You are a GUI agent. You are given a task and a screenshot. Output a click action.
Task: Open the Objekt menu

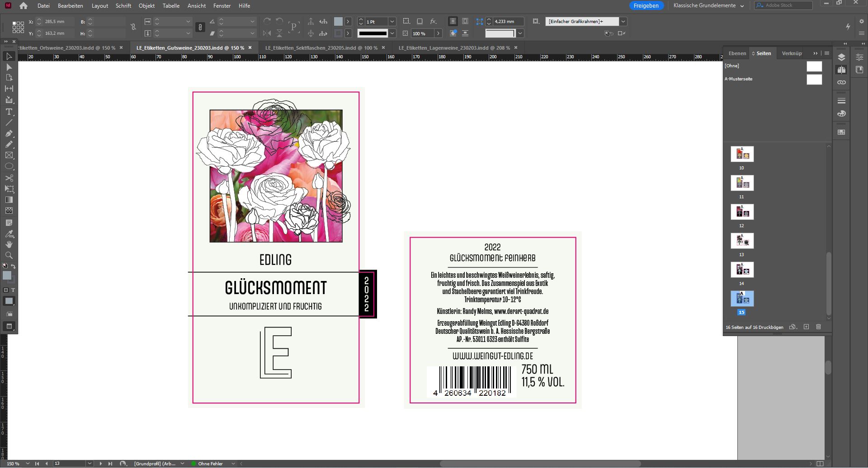click(146, 6)
